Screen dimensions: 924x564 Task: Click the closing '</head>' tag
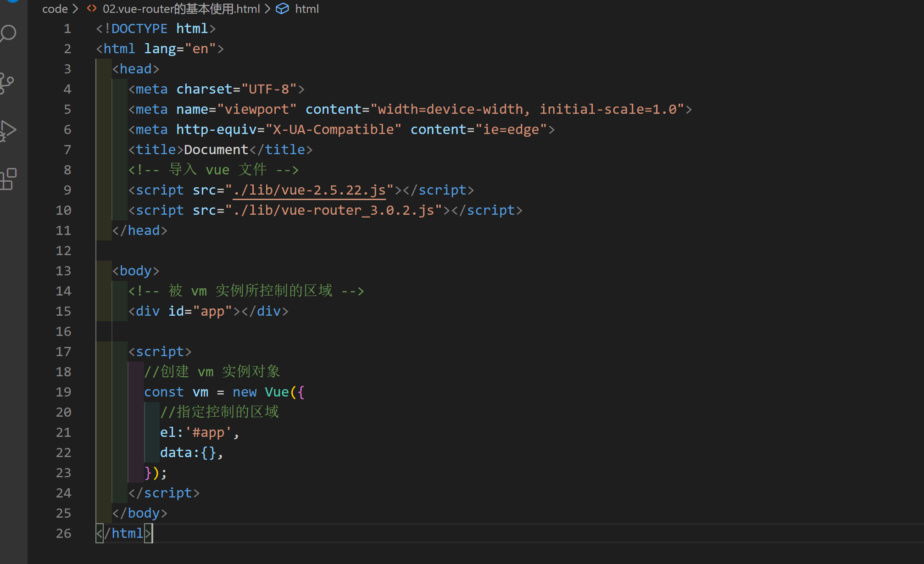pyautogui.click(x=140, y=230)
